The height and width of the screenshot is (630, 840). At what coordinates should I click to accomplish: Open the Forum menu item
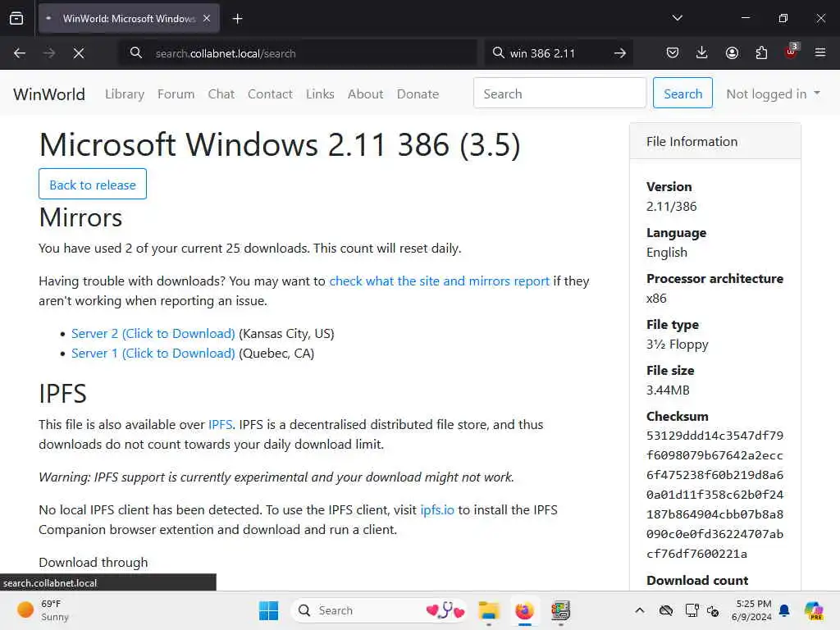(176, 94)
